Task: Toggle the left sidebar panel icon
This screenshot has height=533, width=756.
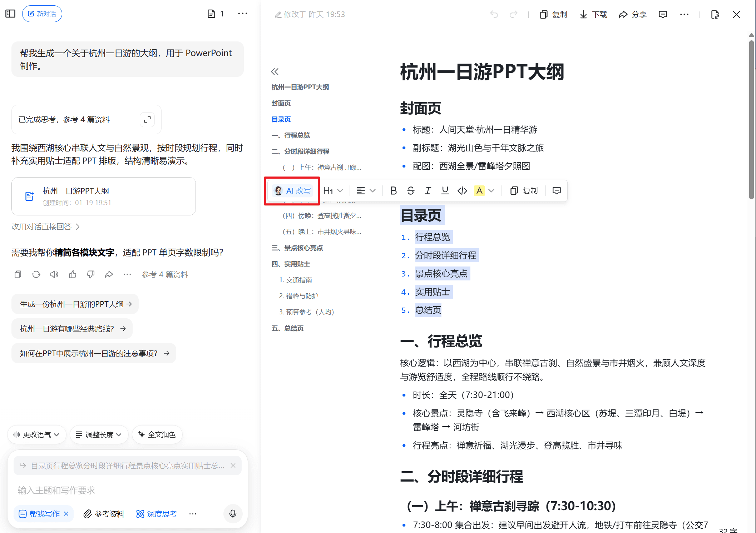Action: pos(10,14)
